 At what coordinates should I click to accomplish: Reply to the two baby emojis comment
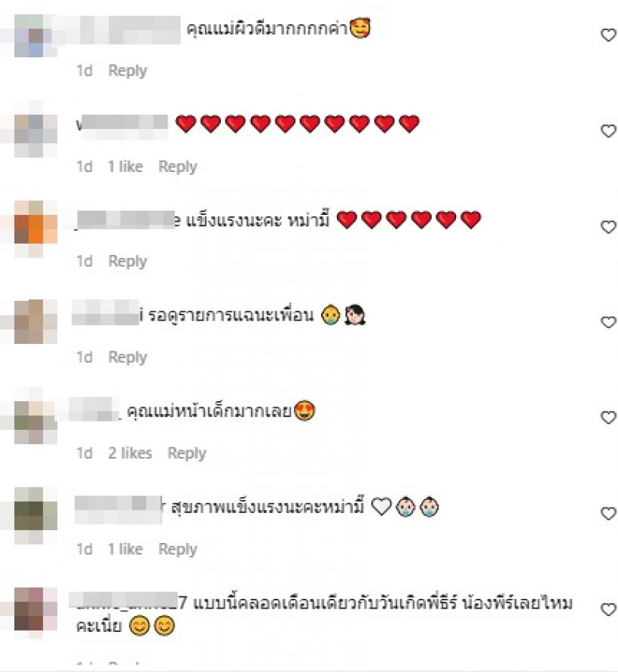pos(178,549)
